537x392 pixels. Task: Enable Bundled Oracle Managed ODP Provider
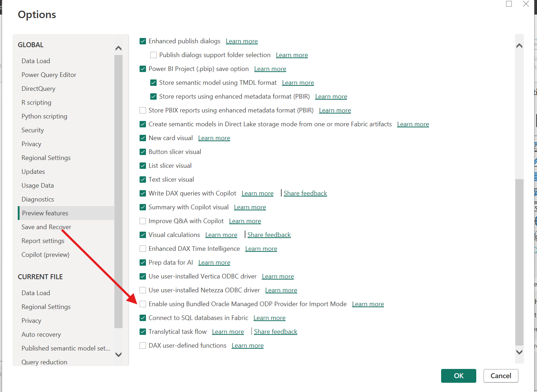[143, 304]
